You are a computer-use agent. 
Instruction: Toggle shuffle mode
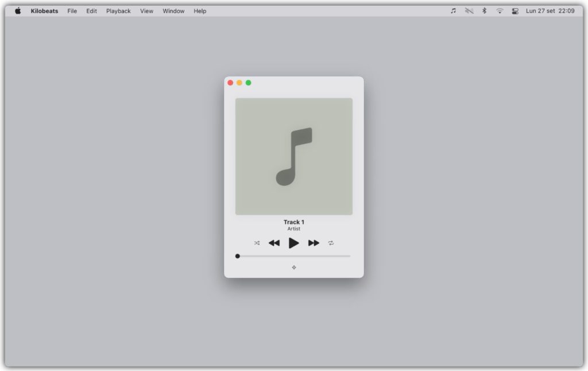(x=257, y=243)
